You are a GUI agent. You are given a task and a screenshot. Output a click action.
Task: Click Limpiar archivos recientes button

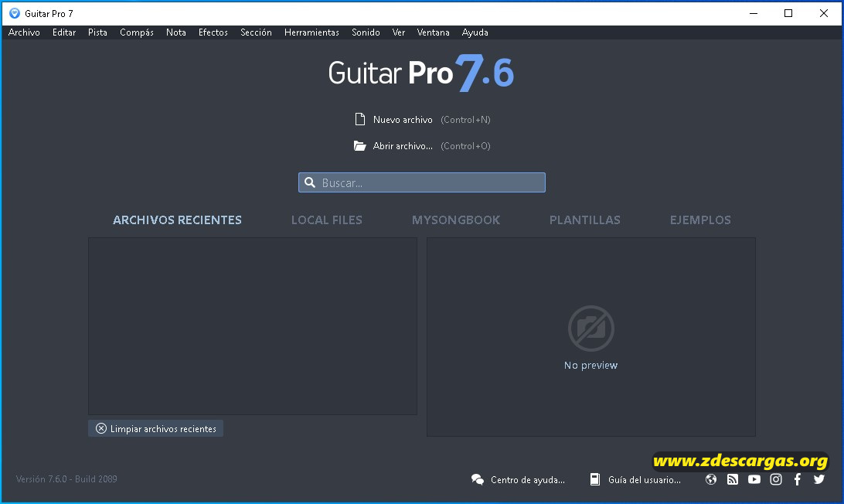(x=155, y=428)
